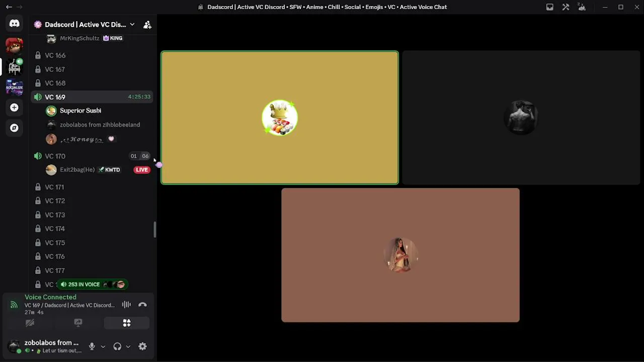Viewport: 644px width, 362px height.
Task: Select the active voice channel VC 169
Action: pos(93,97)
